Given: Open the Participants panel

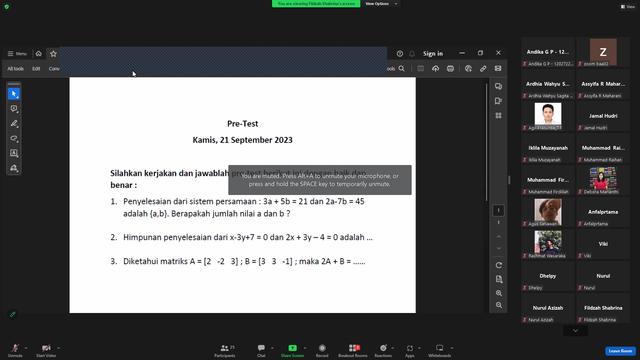Looking at the screenshot, I should click(225, 350).
